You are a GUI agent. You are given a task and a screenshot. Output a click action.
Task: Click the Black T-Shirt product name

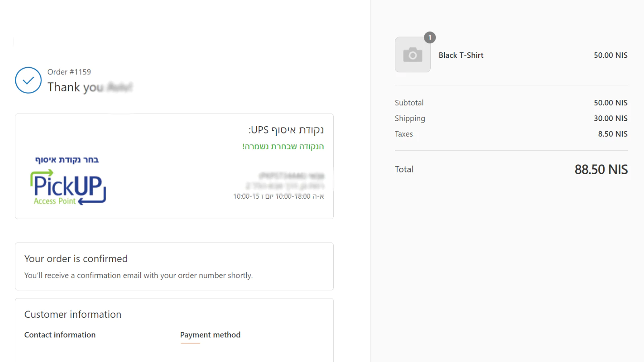tap(461, 55)
